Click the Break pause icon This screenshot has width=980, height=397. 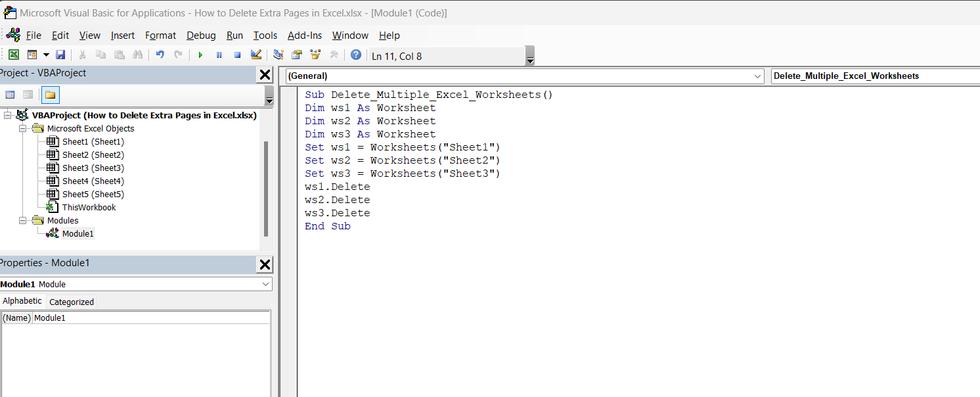tap(219, 55)
